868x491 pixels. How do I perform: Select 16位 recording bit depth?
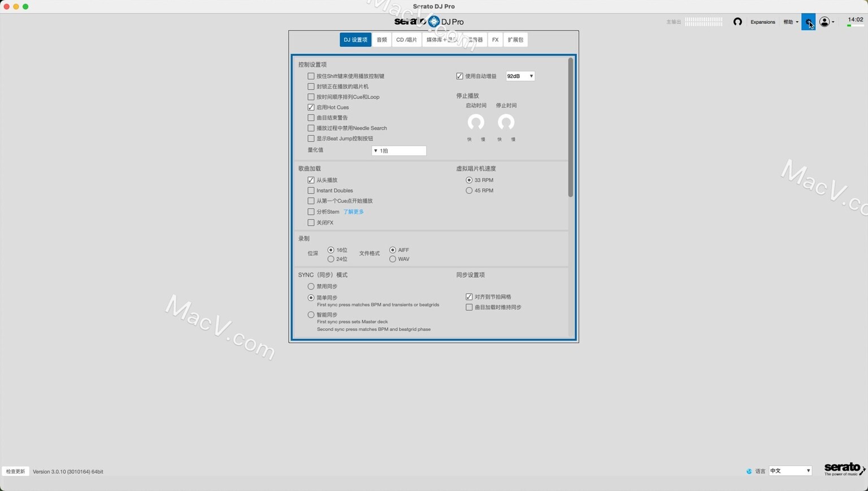[331, 250]
